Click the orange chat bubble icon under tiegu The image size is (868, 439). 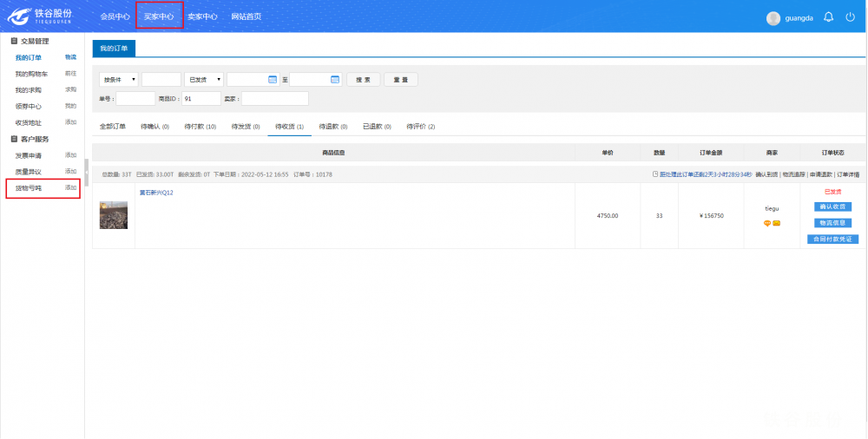(x=767, y=223)
